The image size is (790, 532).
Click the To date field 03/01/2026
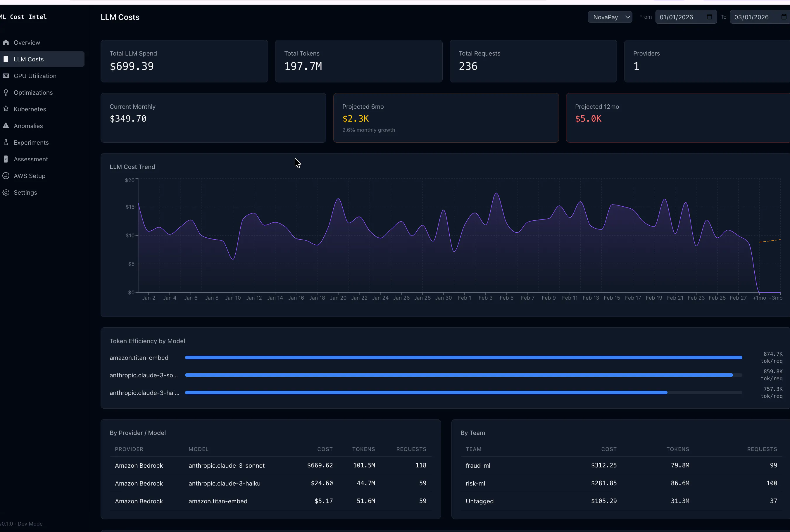tap(760, 17)
